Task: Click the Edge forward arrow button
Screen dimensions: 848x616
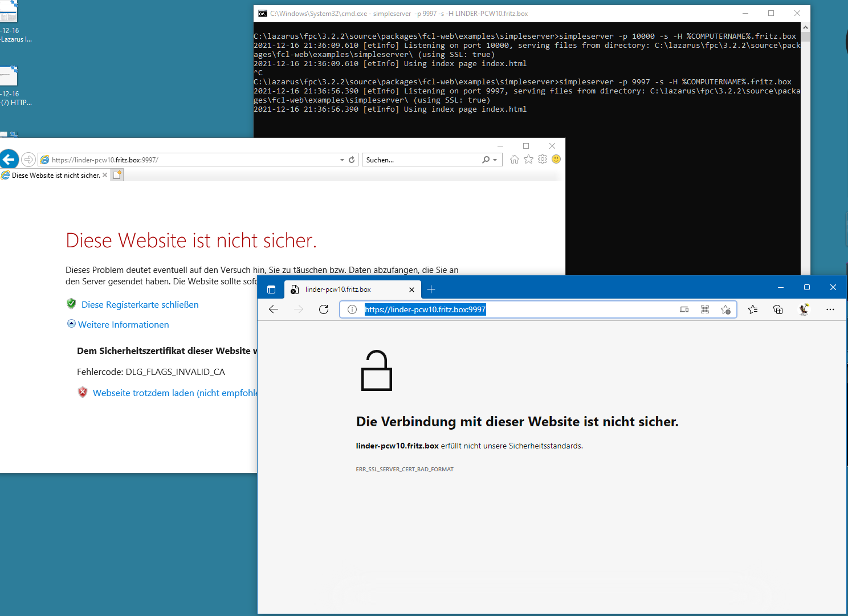Action: [299, 309]
